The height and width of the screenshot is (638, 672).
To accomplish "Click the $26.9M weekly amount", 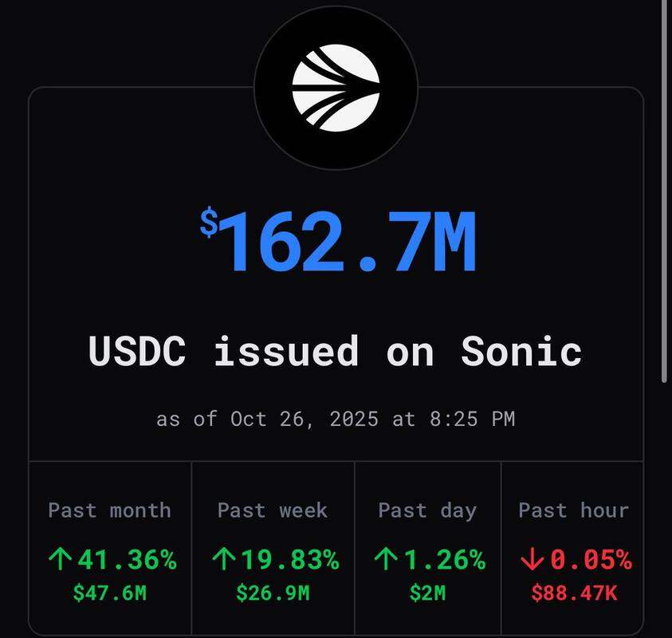I will (x=273, y=593).
